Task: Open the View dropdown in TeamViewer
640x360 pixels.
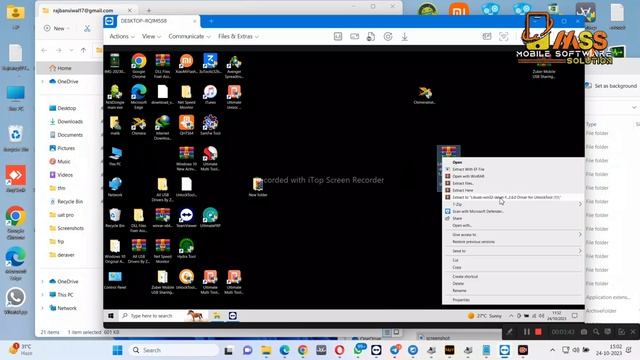Action: tap(151, 36)
